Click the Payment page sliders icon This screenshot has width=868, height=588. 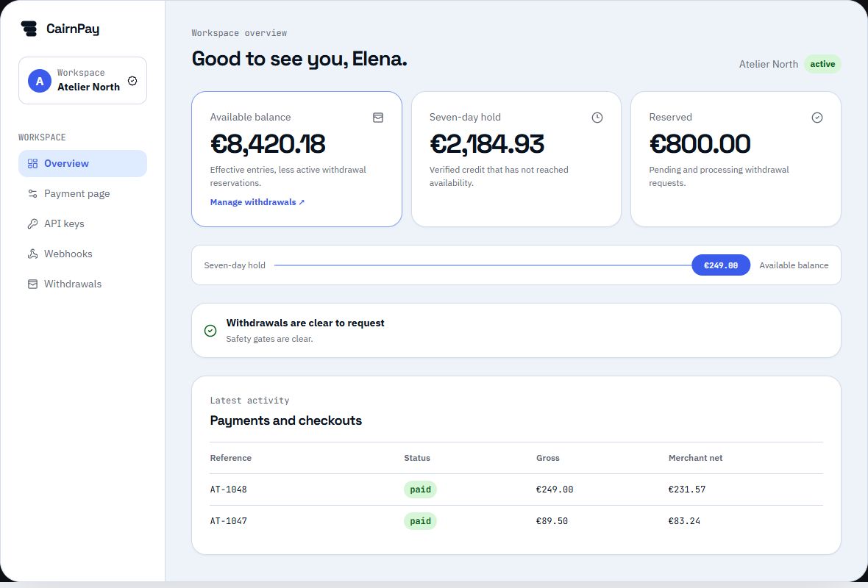[x=32, y=193]
